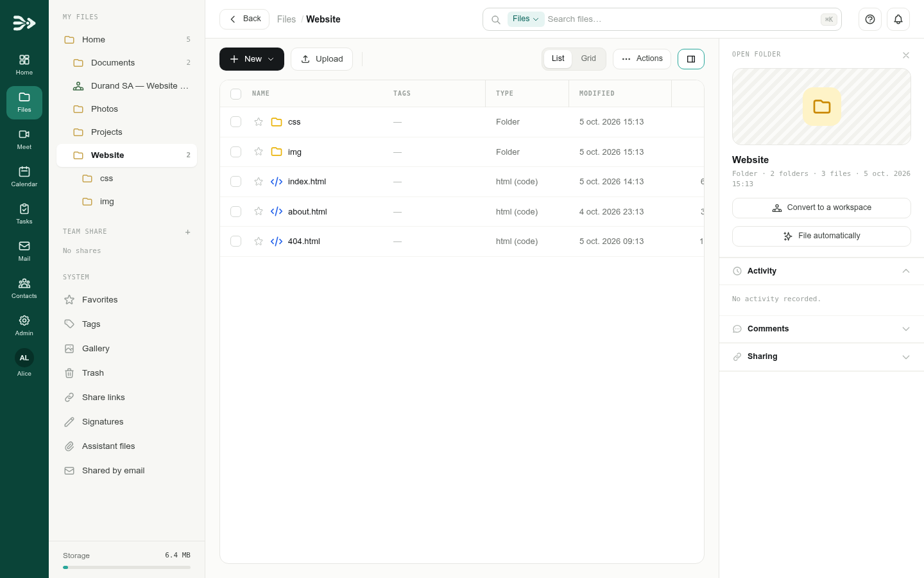Open the help question mark icon
The height and width of the screenshot is (578, 924).
870,19
